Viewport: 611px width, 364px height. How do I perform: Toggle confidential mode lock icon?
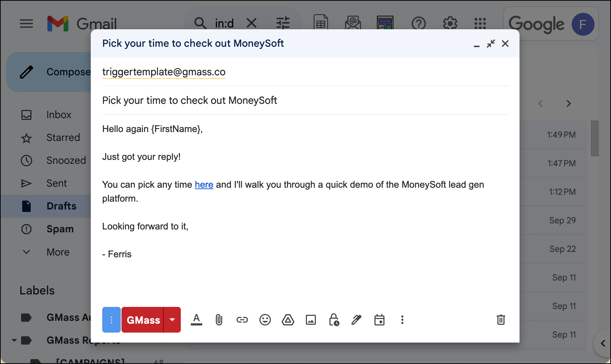[334, 320]
